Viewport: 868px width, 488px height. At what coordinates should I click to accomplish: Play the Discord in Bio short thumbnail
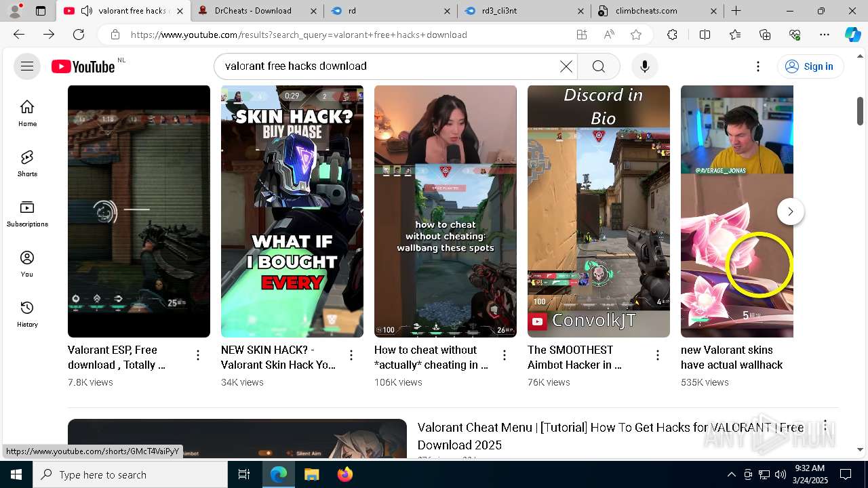[x=599, y=211]
